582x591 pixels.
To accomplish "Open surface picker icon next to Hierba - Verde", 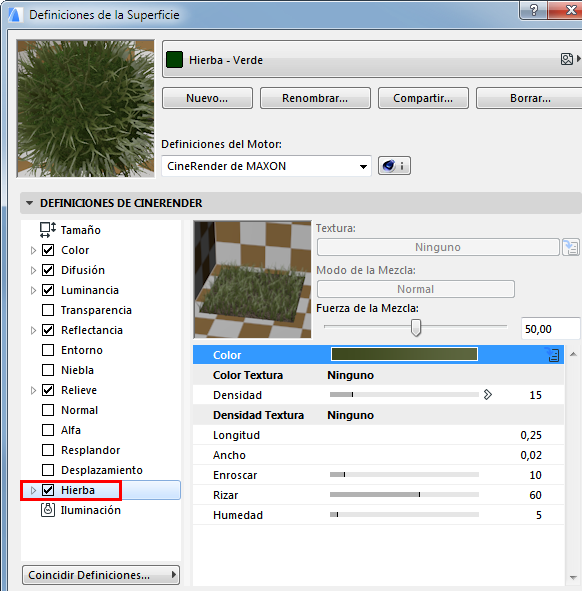I will pos(567,59).
